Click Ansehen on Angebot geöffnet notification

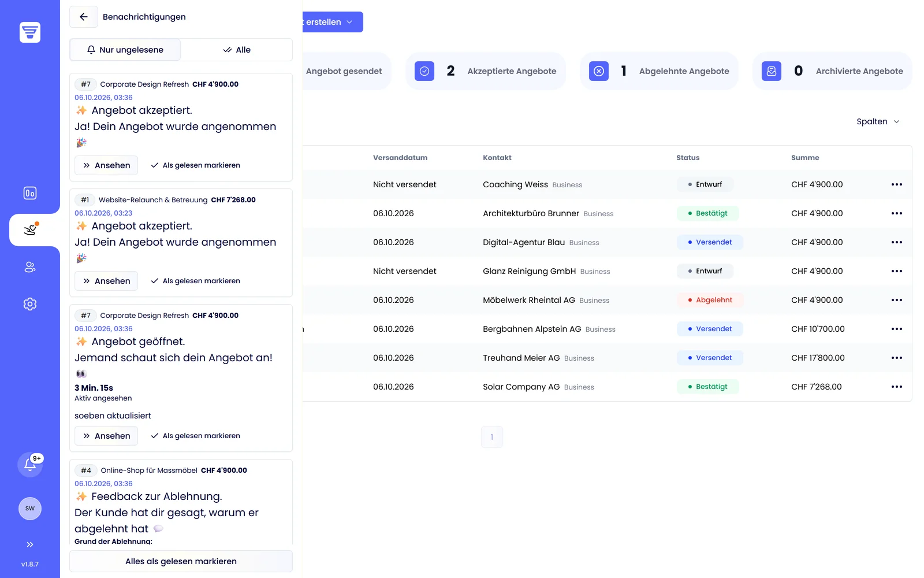tap(106, 436)
